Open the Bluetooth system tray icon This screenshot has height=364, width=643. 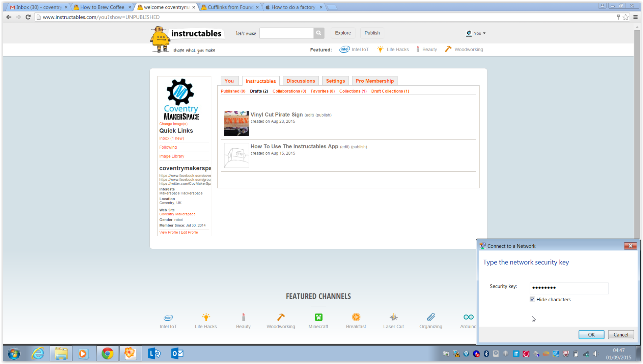tap(486, 354)
